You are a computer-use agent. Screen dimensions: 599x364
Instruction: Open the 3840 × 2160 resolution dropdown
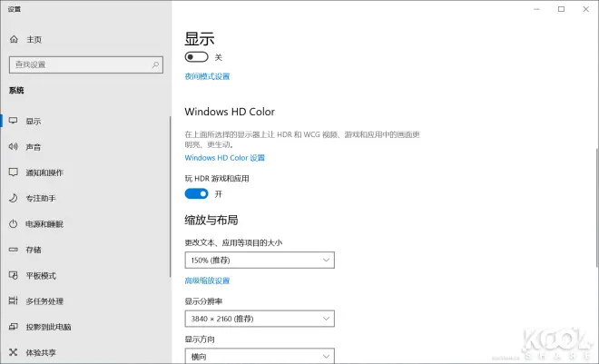(260, 319)
